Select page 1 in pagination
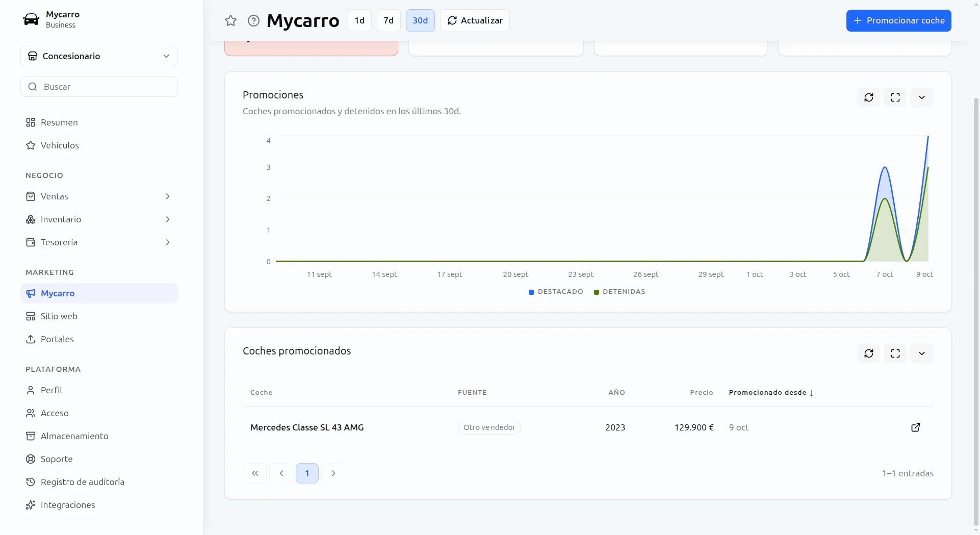980x535 pixels. (307, 473)
